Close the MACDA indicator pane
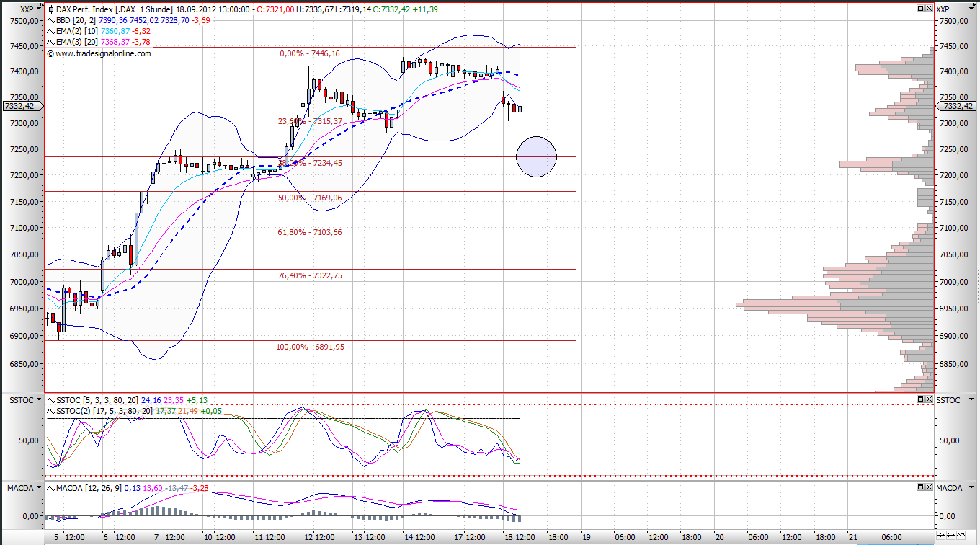 coord(928,488)
